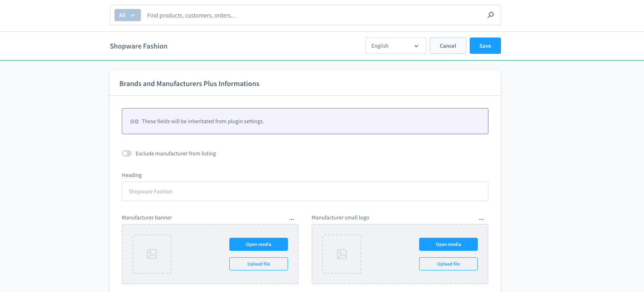Open Manufacturer small logo three-dot menu
The height and width of the screenshot is (292, 644).
(481, 219)
